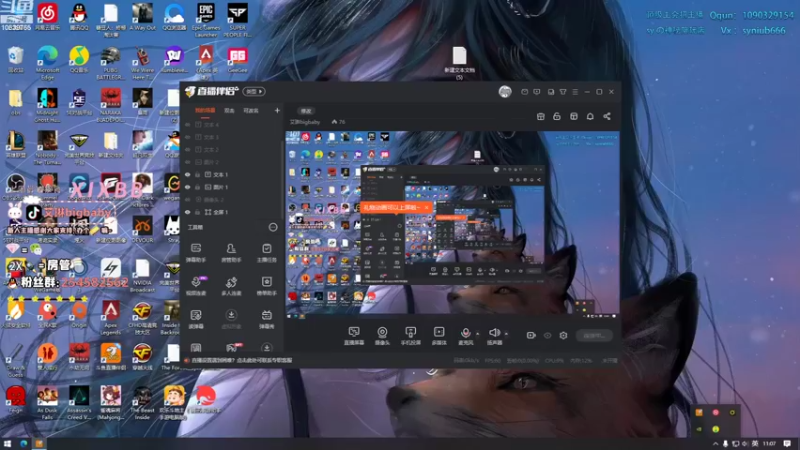
Task: Hide the 全屏 1 source
Action: tap(187, 212)
